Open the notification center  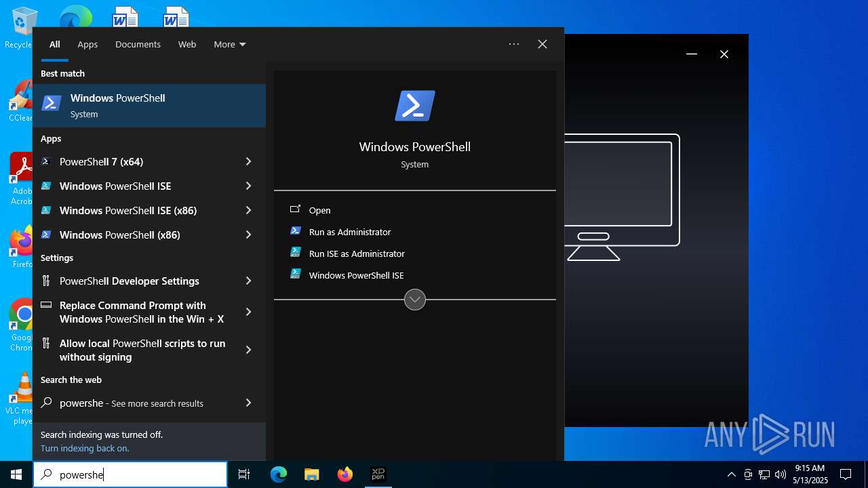tap(846, 474)
